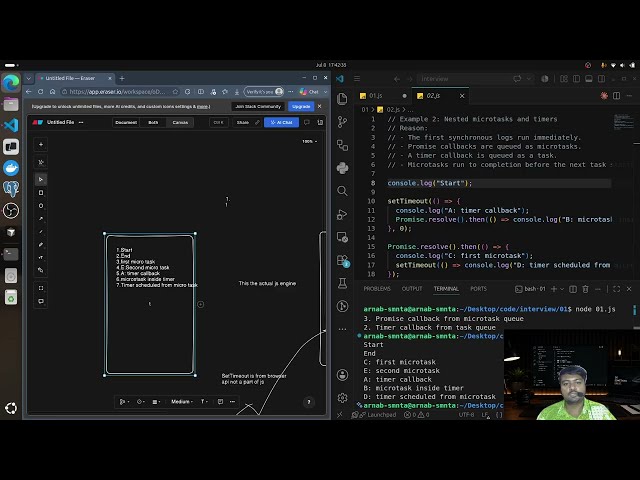Click the Ctrl K command button
This screenshot has width=640, height=480.
pos(219,122)
